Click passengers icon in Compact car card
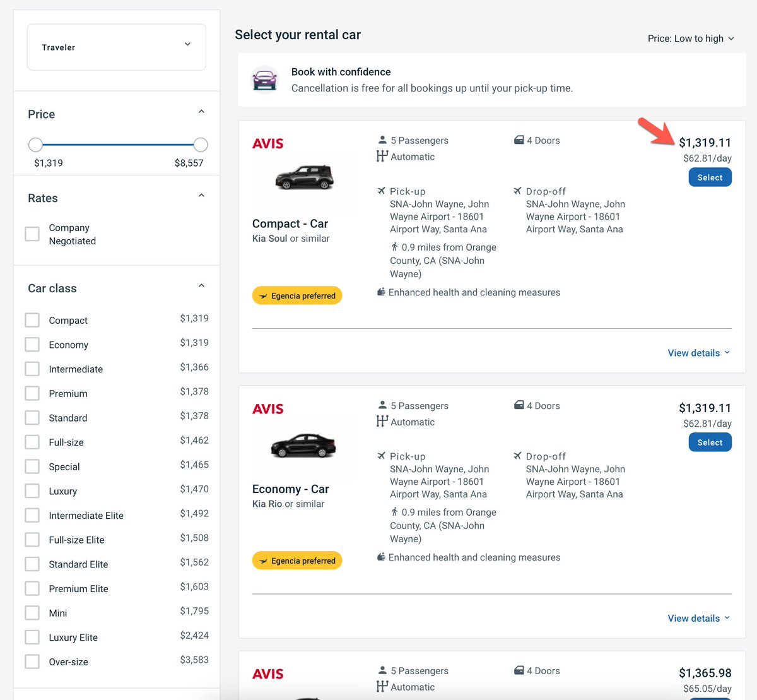This screenshot has width=757, height=700. click(x=382, y=140)
